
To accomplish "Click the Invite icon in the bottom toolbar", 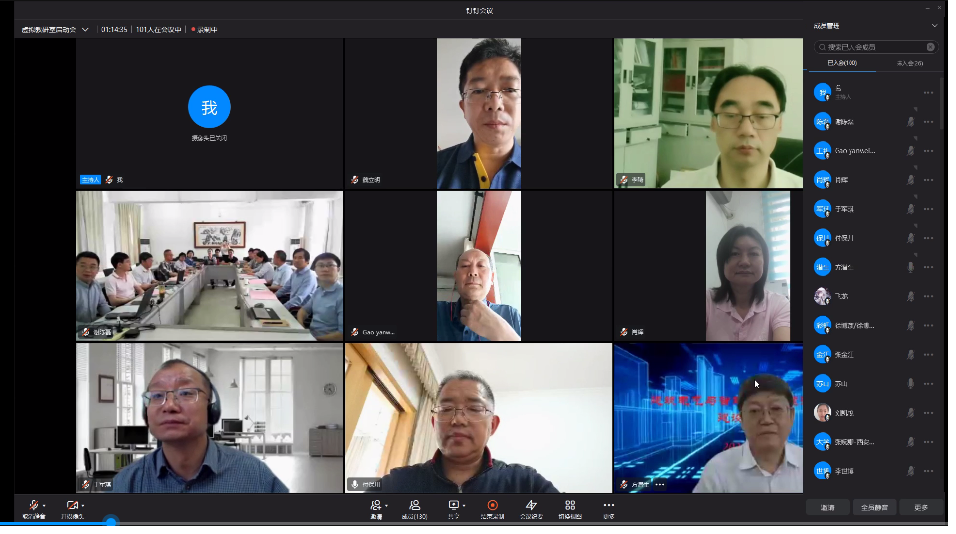I will 376,506.
